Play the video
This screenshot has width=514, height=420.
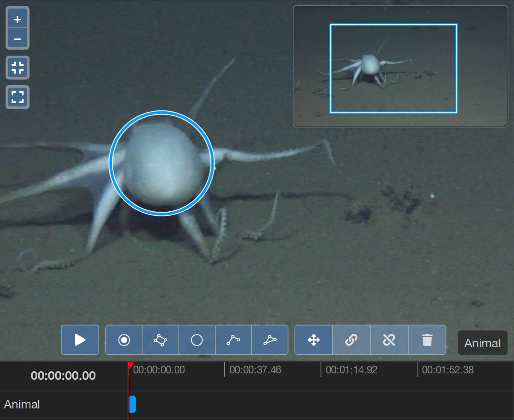80,340
